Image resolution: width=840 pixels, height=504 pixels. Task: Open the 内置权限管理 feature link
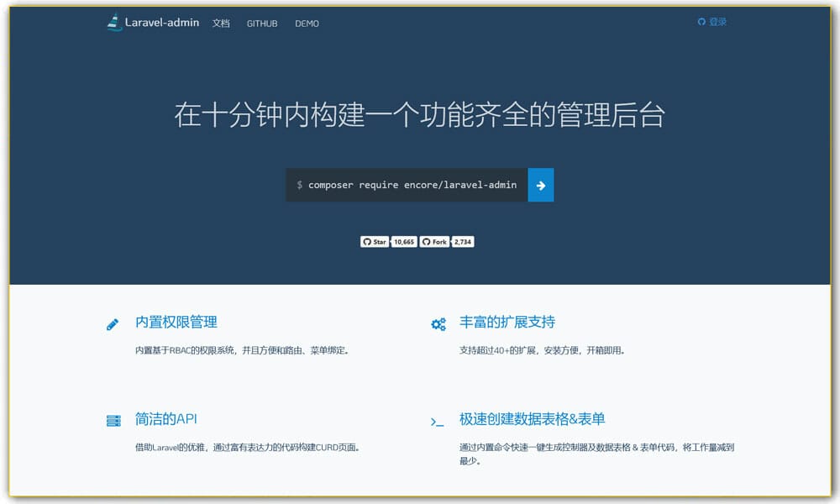pyautogui.click(x=176, y=322)
